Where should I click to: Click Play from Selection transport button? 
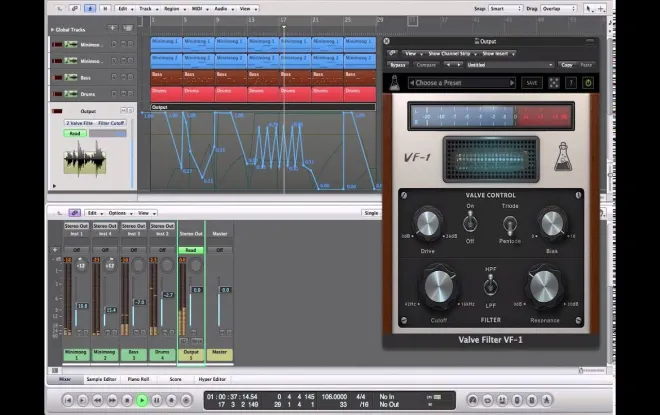click(82, 400)
